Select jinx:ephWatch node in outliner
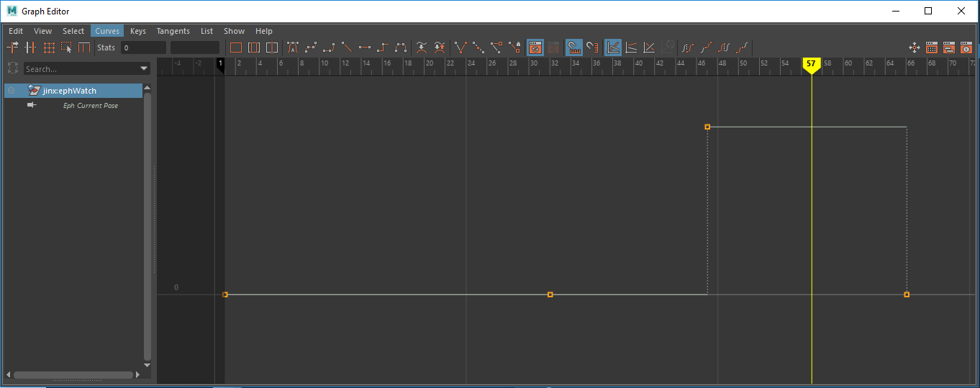 coord(73,91)
